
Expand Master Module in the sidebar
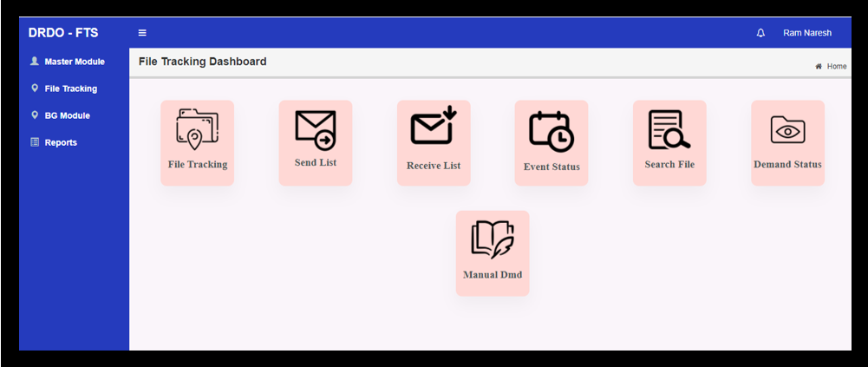74,62
